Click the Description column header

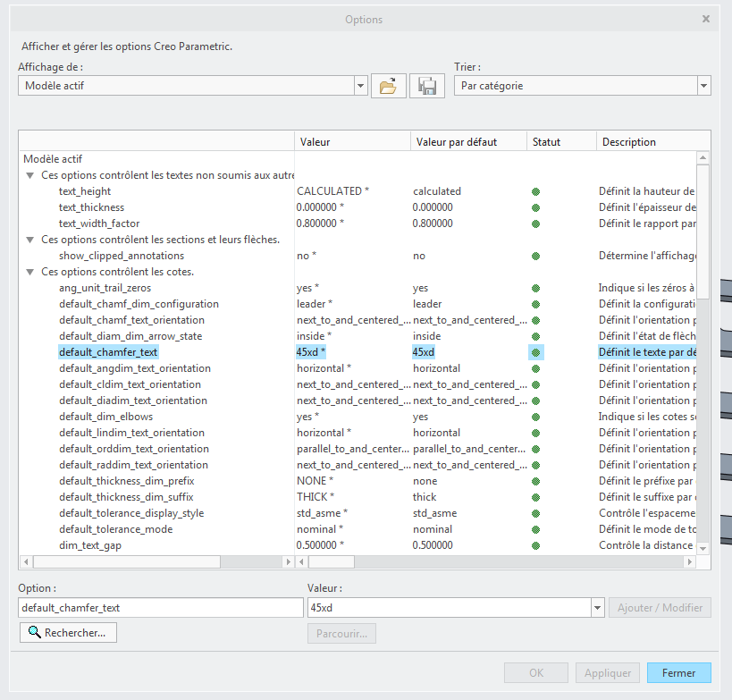tap(653, 141)
